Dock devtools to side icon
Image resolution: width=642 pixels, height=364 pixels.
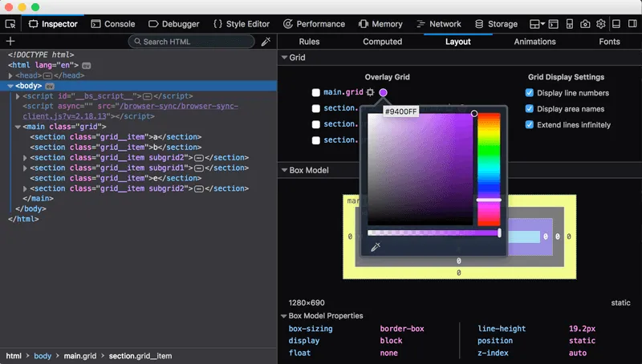click(x=632, y=24)
